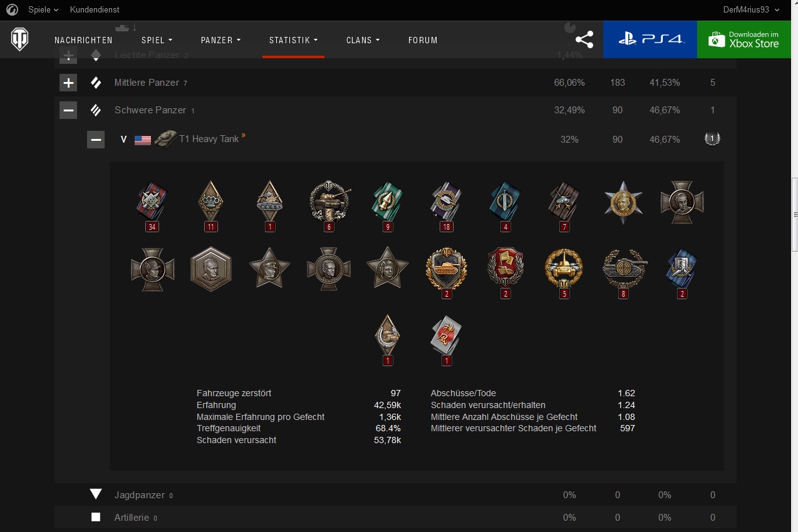Click the Wargaming logo in top bar
The height and width of the screenshot is (532, 798).
tap(12, 9)
